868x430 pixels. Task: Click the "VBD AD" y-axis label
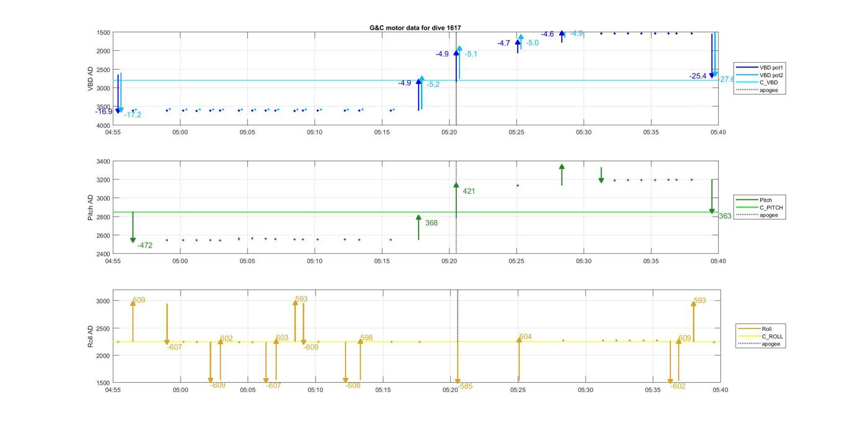point(91,79)
